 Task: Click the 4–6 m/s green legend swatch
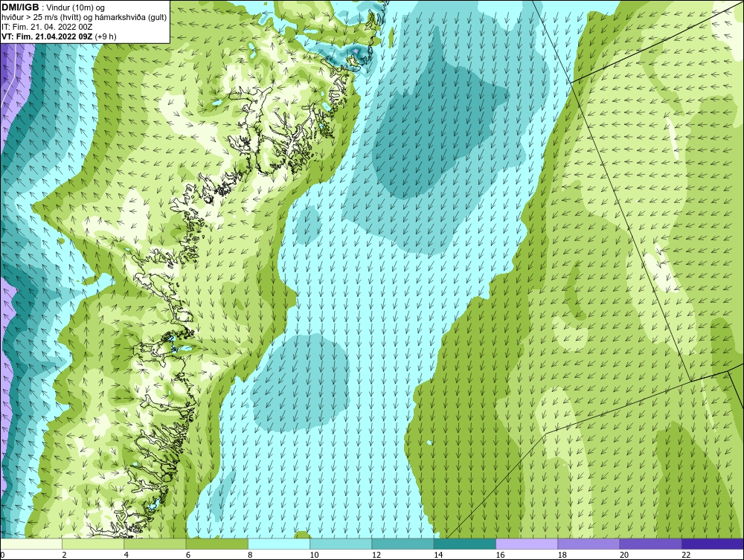pos(155,544)
